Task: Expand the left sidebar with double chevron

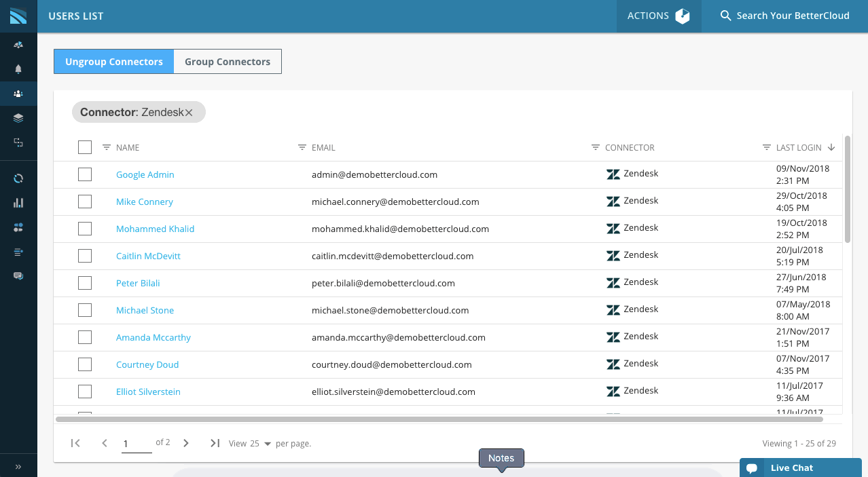Action: point(18,467)
